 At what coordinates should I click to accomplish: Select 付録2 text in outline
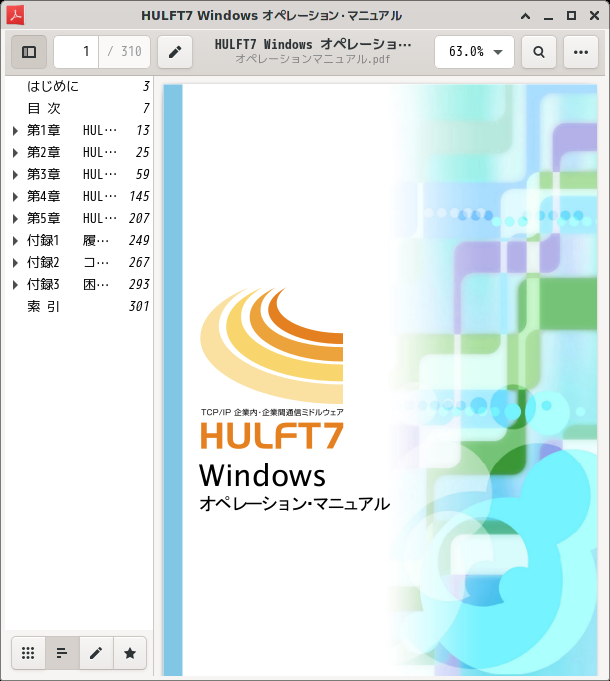click(x=43, y=262)
